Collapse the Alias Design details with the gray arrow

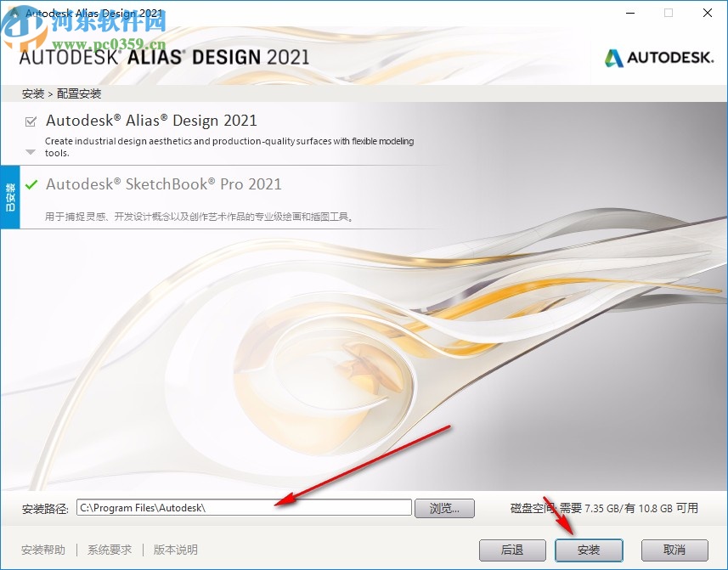(32, 153)
